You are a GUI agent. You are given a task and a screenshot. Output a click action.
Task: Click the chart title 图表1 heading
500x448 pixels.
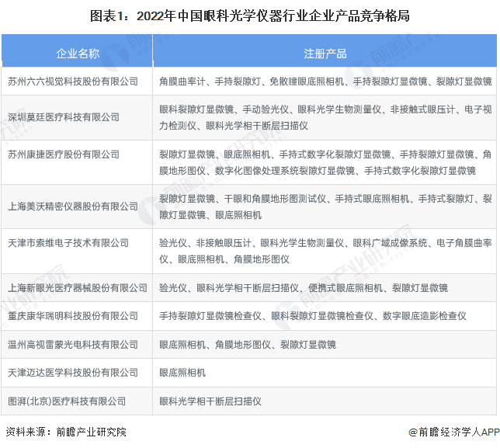tap(250, 16)
